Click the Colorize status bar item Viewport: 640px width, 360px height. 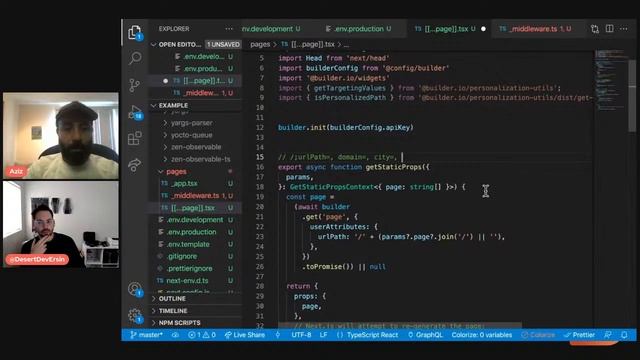[x=538, y=335]
